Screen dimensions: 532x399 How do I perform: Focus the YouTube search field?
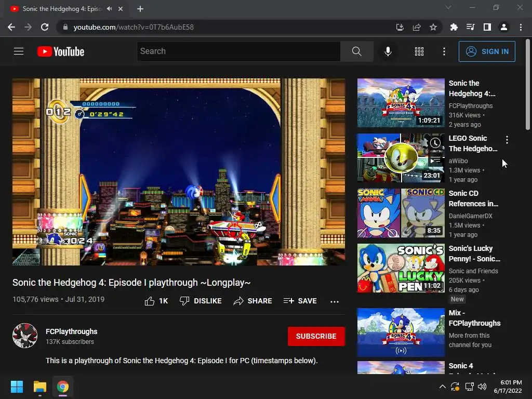(238, 51)
